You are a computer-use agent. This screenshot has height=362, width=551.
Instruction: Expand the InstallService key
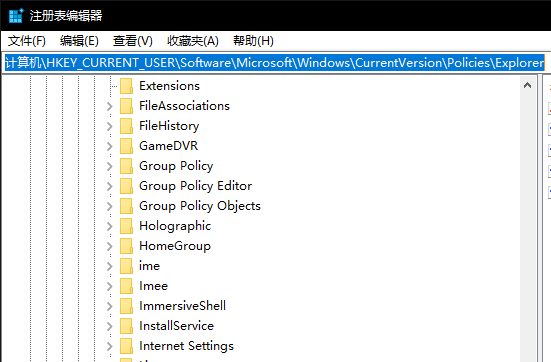(x=110, y=327)
